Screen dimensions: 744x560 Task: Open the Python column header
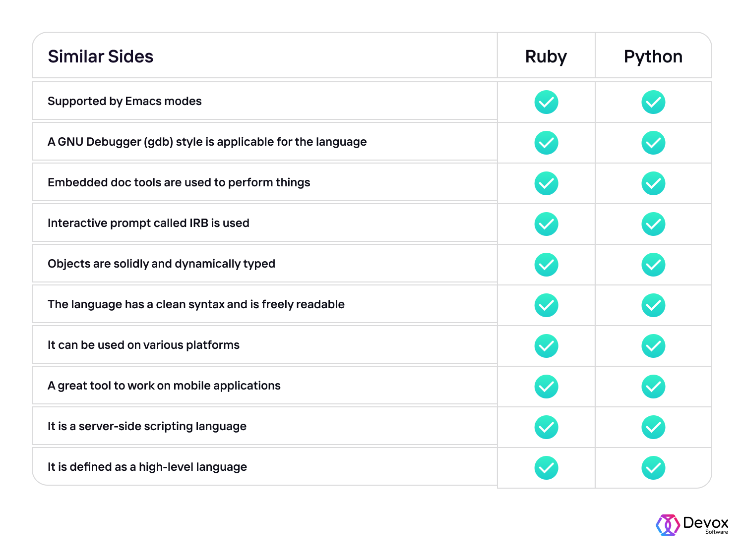tap(654, 56)
